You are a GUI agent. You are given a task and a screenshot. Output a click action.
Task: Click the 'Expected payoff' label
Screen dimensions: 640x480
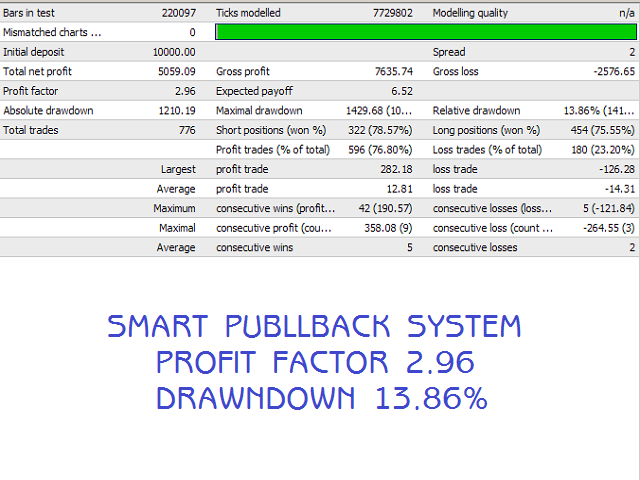[254, 91]
